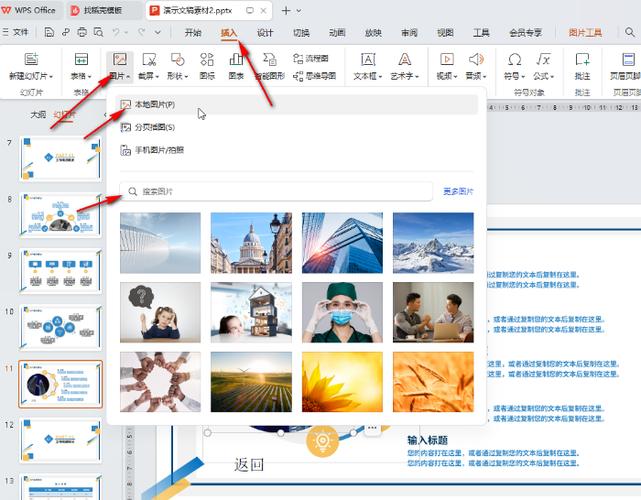Switch to the 切换 (Transitions) tab

(301, 33)
